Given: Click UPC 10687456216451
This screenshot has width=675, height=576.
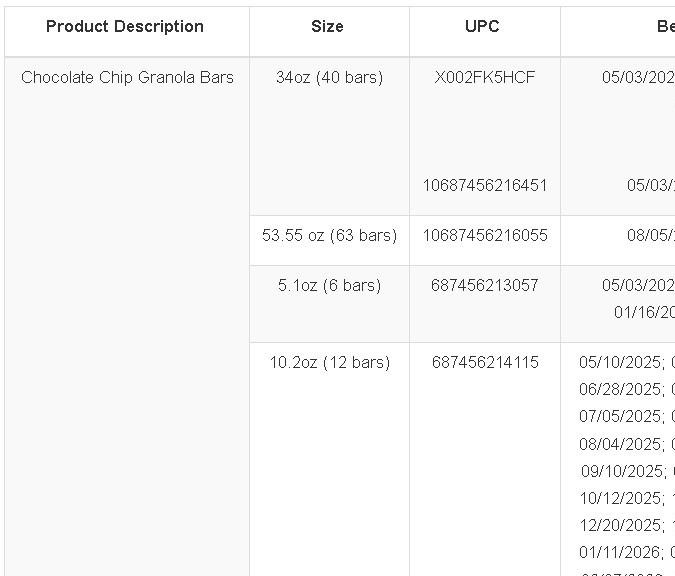Looking at the screenshot, I should pyautogui.click(x=485, y=186).
